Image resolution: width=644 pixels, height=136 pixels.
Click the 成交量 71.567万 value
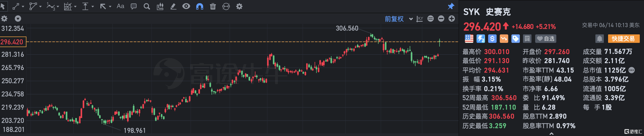point(618,52)
